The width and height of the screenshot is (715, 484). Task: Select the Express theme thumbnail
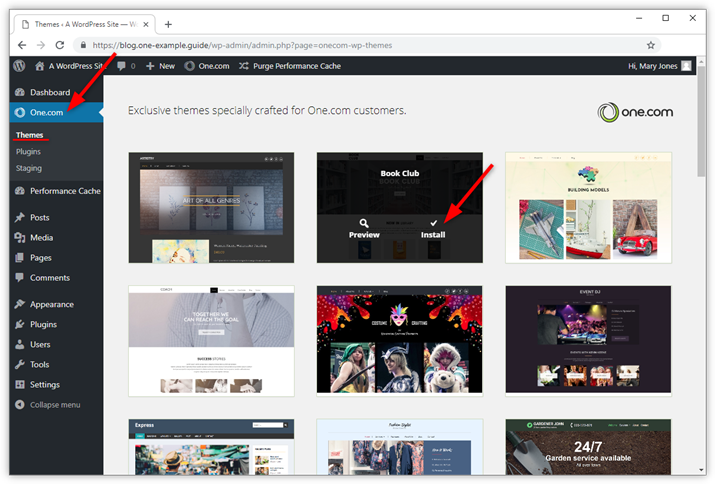pyautogui.click(x=211, y=447)
